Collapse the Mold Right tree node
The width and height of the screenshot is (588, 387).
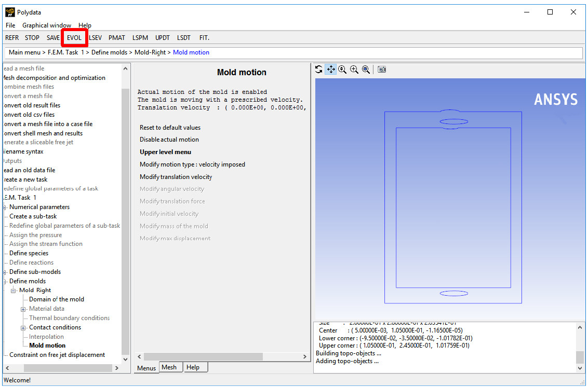coord(14,291)
